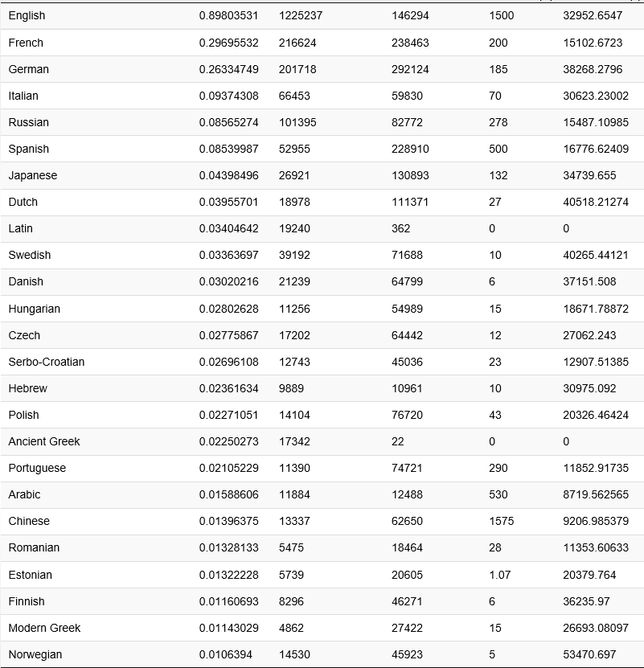Select the Italian cell showing 66453
The width and height of the screenshot is (644, 668).
[294, 96]
